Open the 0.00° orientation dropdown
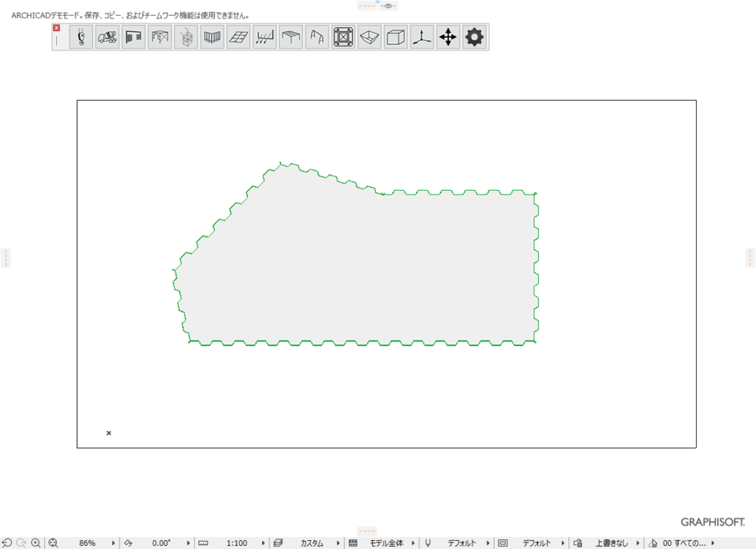 pyautogui.click(x=188, y=543)
